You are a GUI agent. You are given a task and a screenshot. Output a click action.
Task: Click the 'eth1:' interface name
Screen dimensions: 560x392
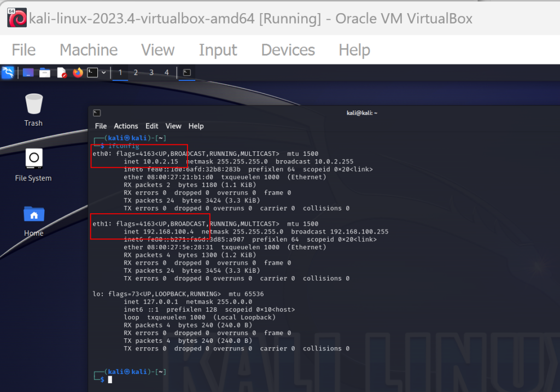point(102,224)
